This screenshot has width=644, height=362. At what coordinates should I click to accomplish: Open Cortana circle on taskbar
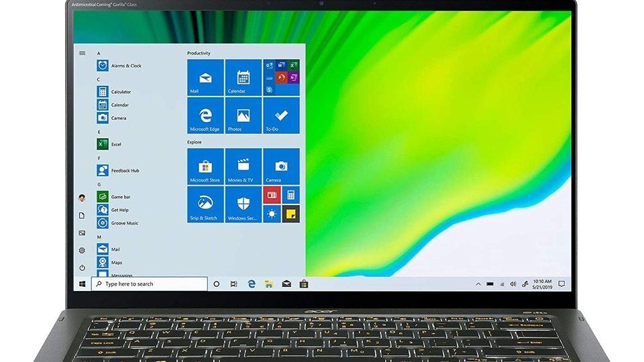pos(217,284)
